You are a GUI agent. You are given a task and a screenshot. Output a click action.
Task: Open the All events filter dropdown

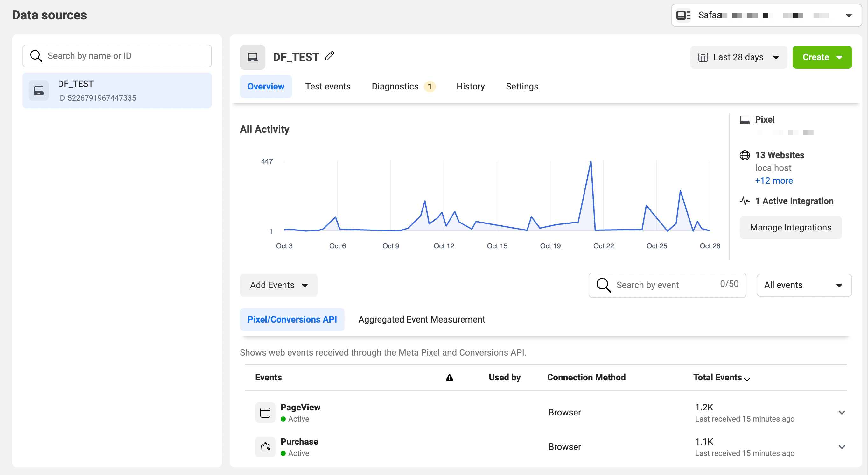pyautogui.click(x=804, y=285)
